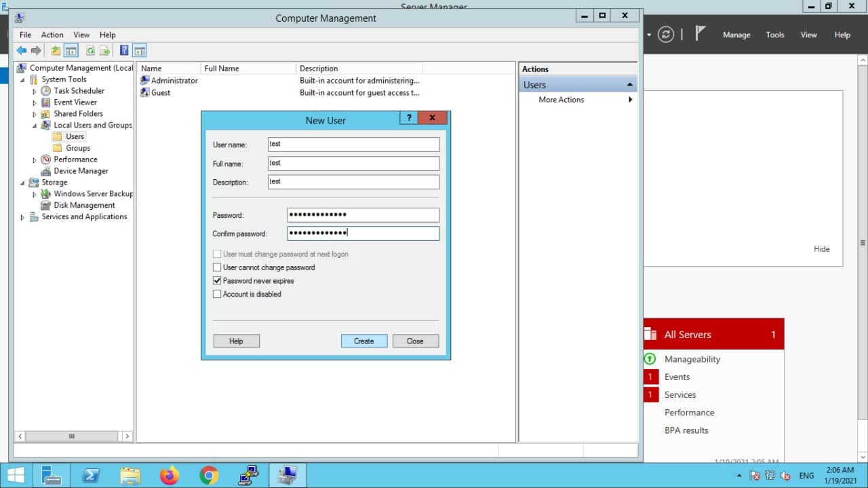The image size is (868, 488).
Task: Launch Firefox from the taskbar
Action: [170, 476]
